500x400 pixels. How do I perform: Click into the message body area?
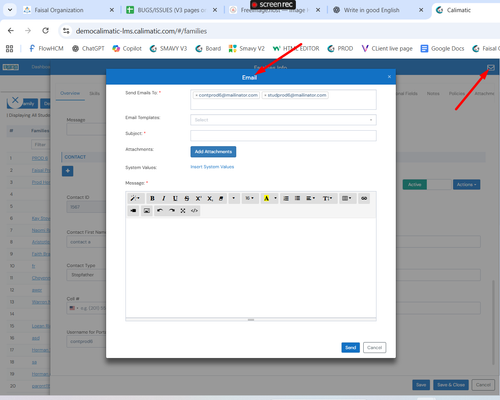251,267
